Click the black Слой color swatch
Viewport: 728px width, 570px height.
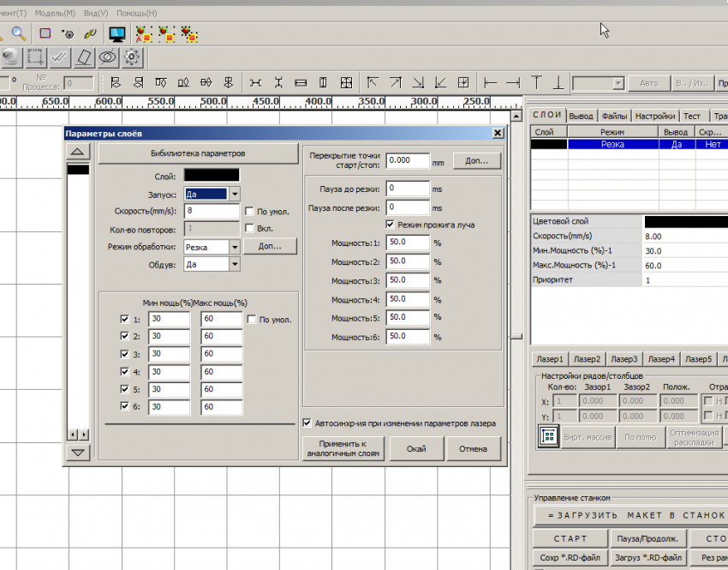click(212, 176)
